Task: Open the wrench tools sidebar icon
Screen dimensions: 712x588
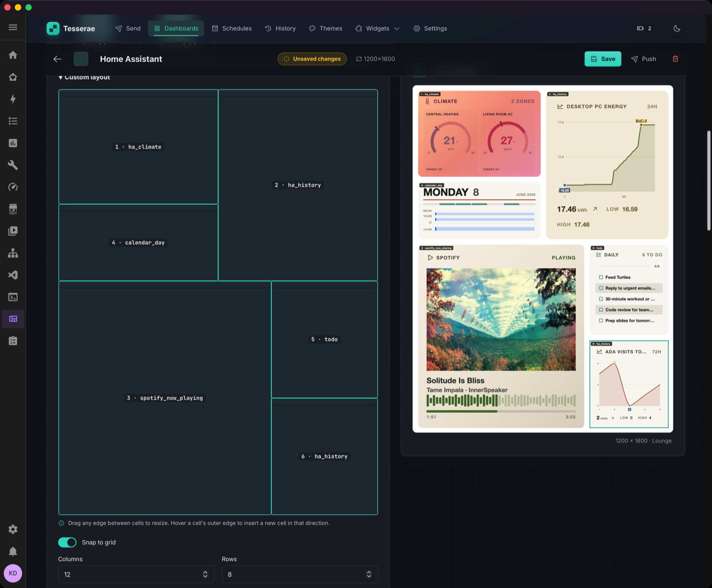Action: point(13,165)
